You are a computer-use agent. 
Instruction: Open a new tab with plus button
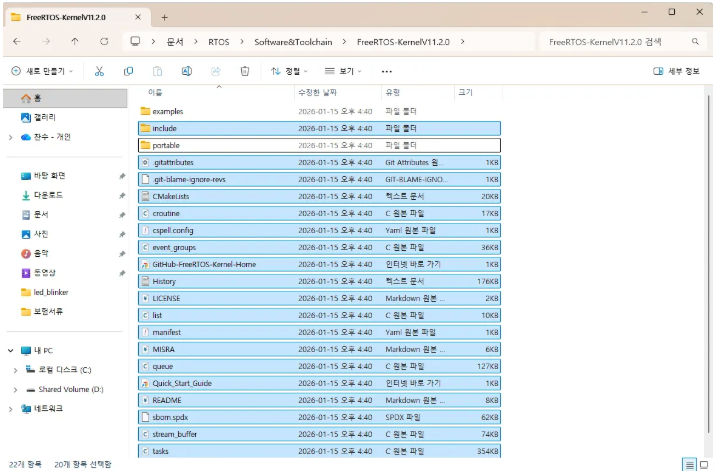(165, 17)
